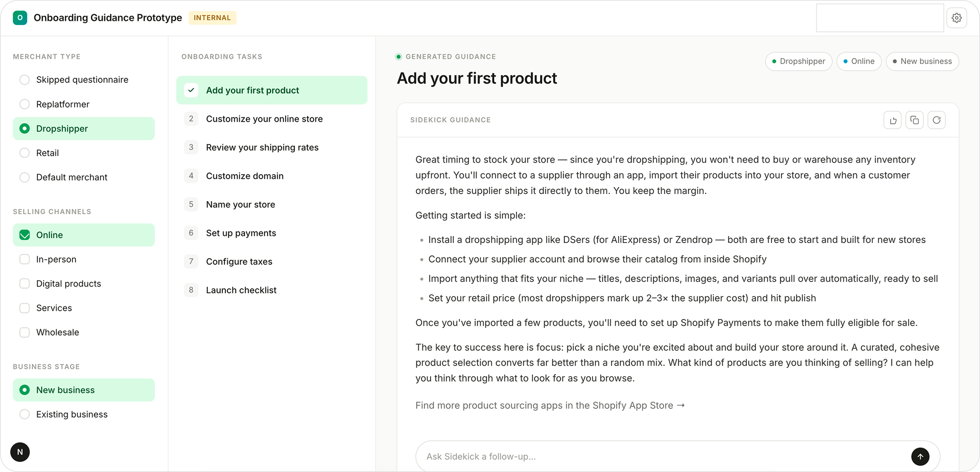Select Dropshipper merchant type
Viewport: 980px width, 472px height.
(x=84, y=129)
